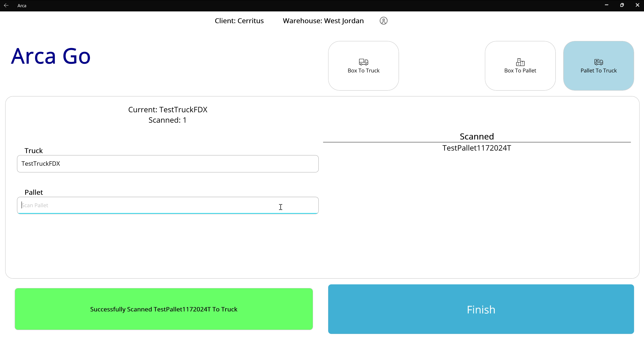Select the Box To Pallet mode
The width and height of the screenshot is (644, 342).
tap(520, 66)
